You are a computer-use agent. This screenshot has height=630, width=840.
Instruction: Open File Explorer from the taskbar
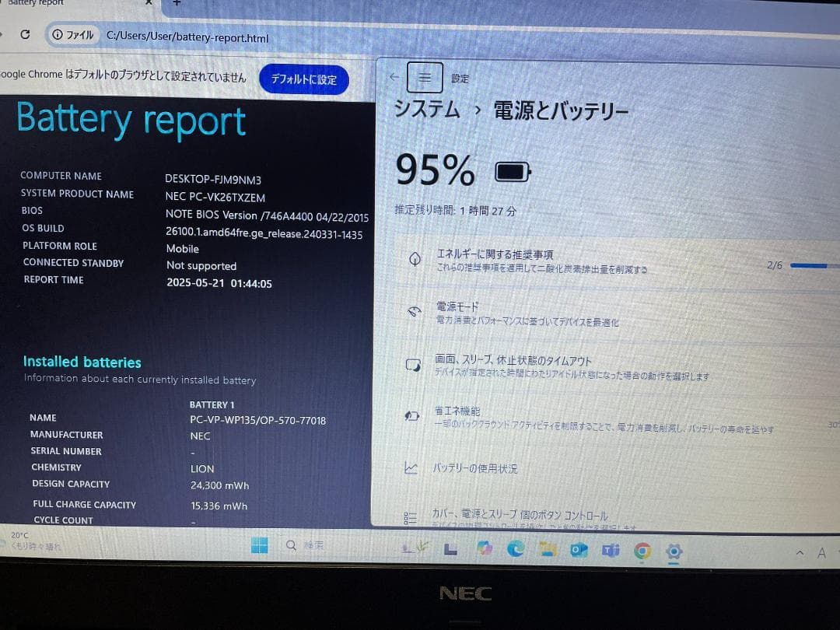[548, 549]
